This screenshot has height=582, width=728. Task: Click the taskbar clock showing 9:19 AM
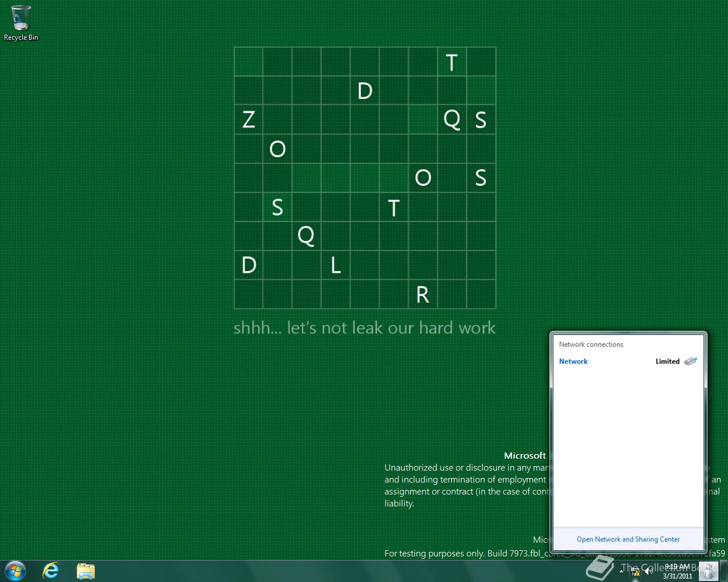pyautogui.click(x=677, y=571)
